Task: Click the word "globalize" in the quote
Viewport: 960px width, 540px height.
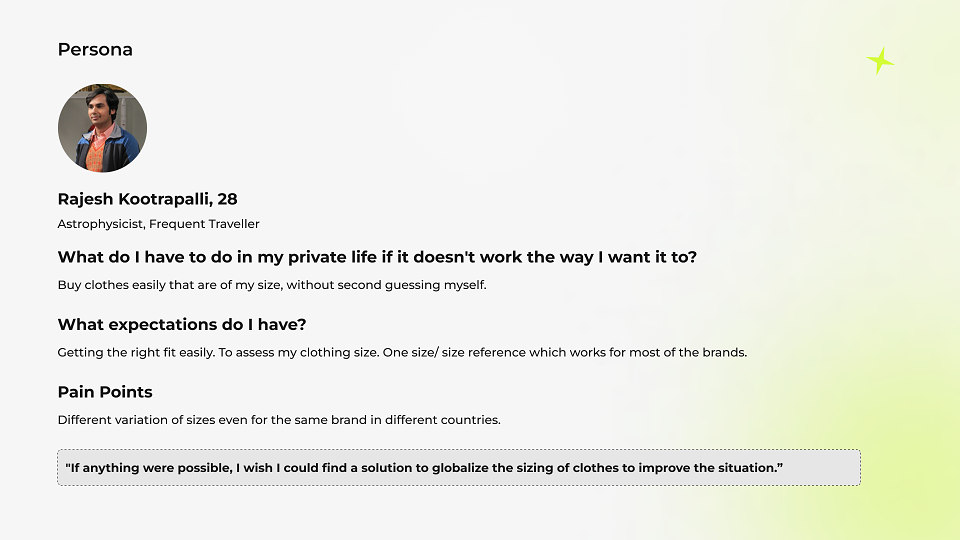Action: tap(460, 468)
